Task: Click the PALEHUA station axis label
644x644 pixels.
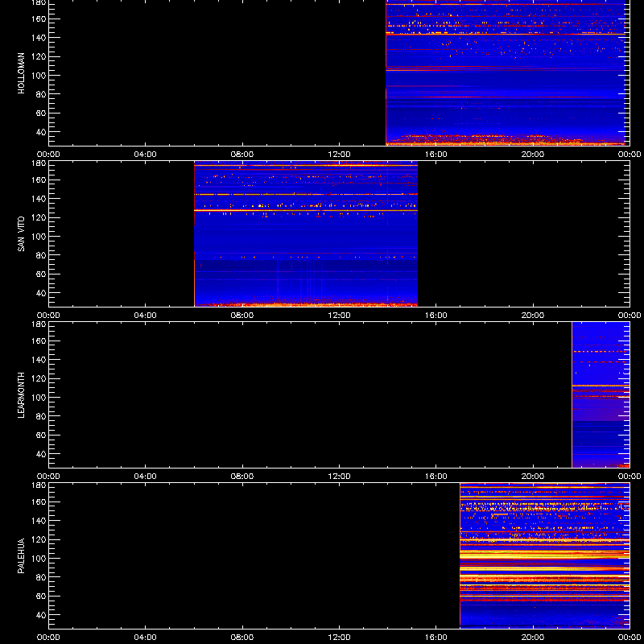Action: pos(21,556)
